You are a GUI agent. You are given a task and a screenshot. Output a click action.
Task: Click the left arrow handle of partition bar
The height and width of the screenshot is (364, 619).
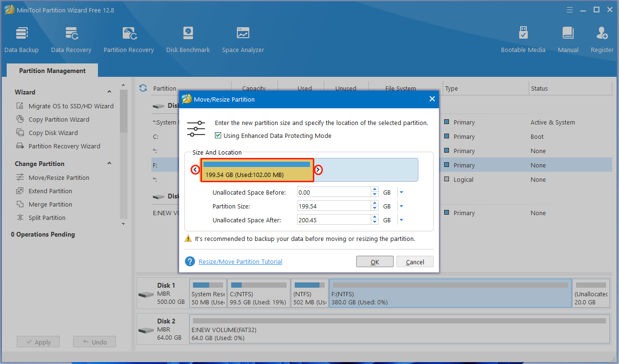[195, 170]
